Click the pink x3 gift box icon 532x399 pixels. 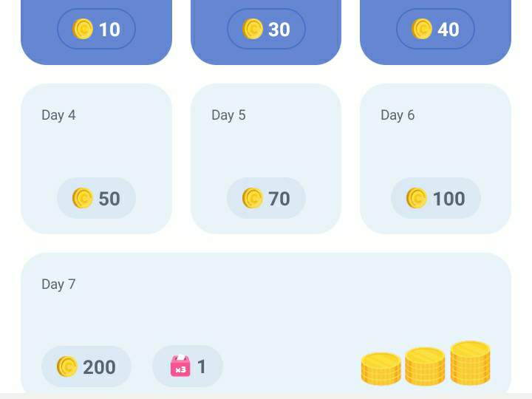pos(180,366)
